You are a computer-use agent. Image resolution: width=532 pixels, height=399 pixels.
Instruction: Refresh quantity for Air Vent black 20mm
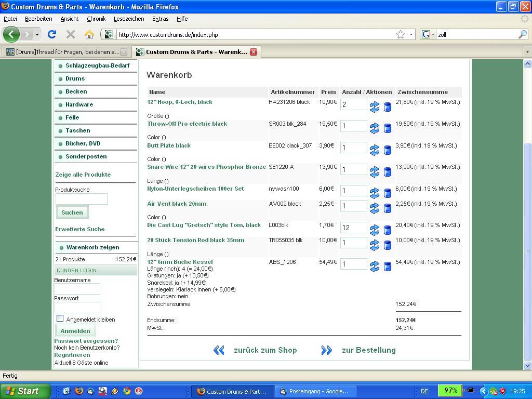tap(375, 208)
